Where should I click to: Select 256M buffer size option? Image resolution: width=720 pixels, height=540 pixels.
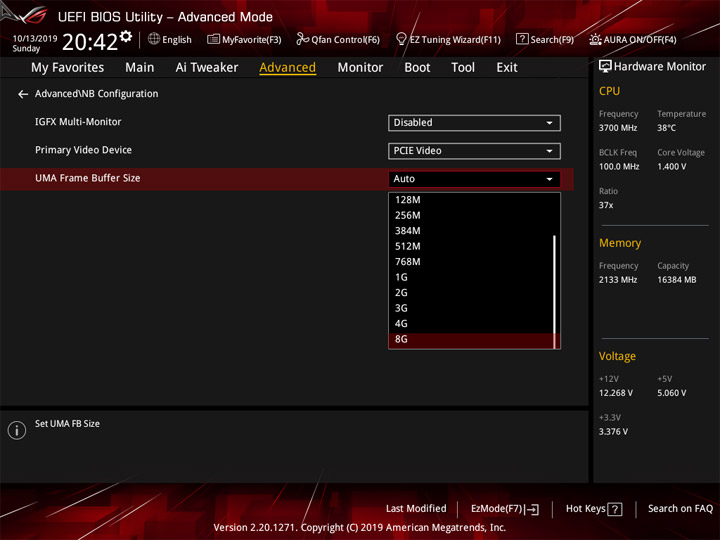(471, 216)
